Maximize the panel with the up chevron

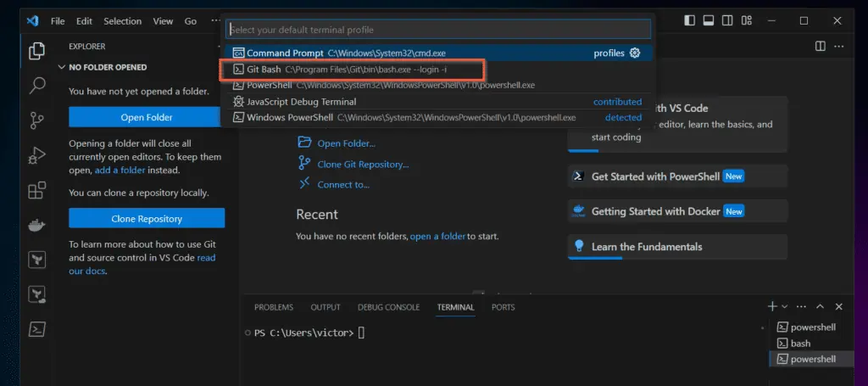click(x=821, y=306)
